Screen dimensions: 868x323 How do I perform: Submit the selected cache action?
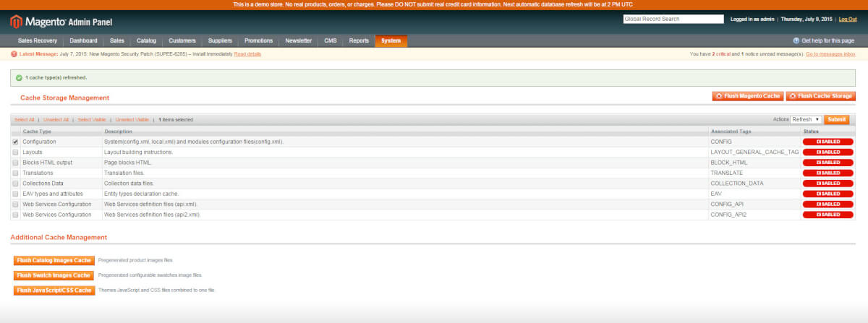[836, 119]
